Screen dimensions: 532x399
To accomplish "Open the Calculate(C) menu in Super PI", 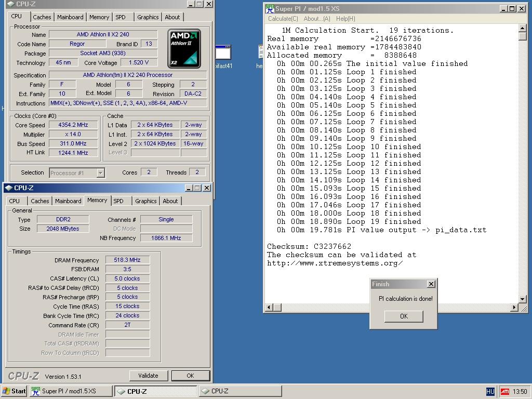I will coord(283,19).
